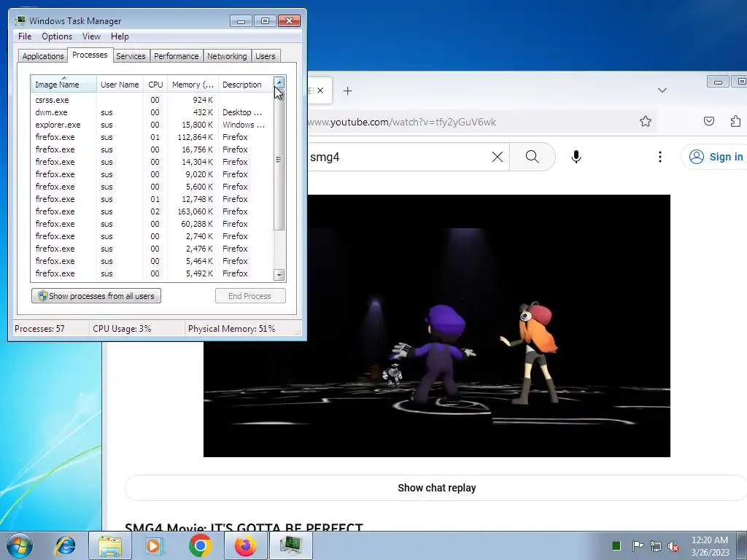Sort by CPU column header
This screenshot has height=560, width=747.
155,85
